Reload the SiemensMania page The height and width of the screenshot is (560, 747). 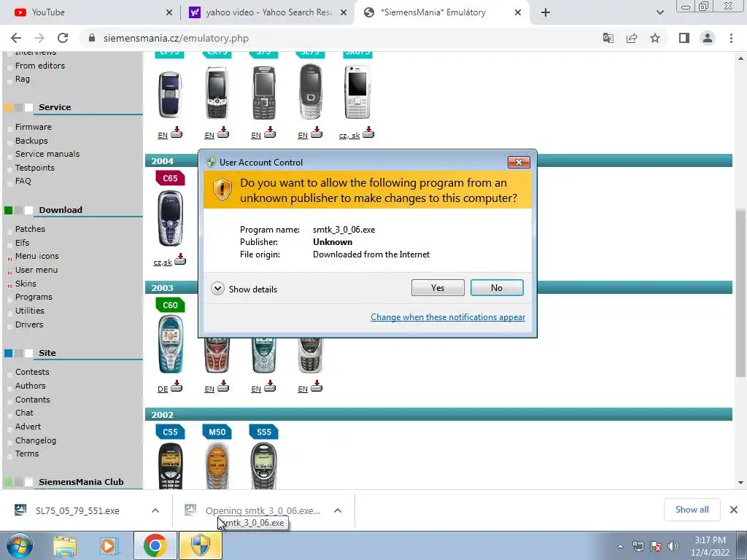pyautogui.click(x=63, y=38)
